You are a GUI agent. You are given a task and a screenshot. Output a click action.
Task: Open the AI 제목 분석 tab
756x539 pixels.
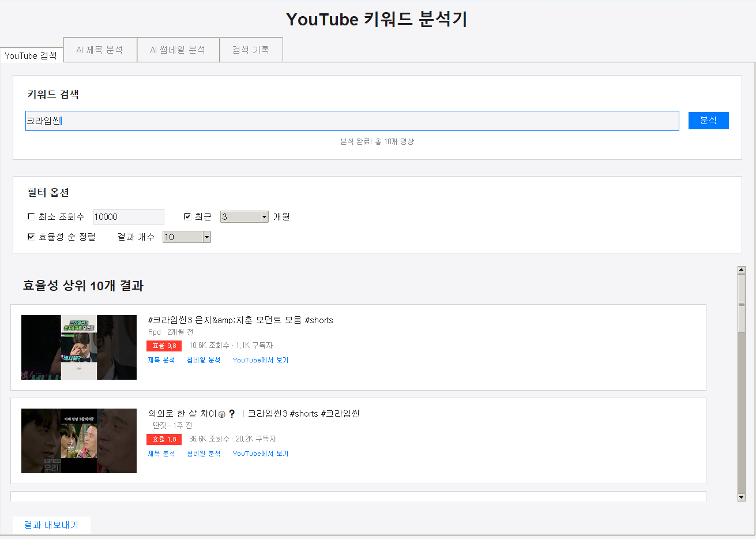pos(100,50)
